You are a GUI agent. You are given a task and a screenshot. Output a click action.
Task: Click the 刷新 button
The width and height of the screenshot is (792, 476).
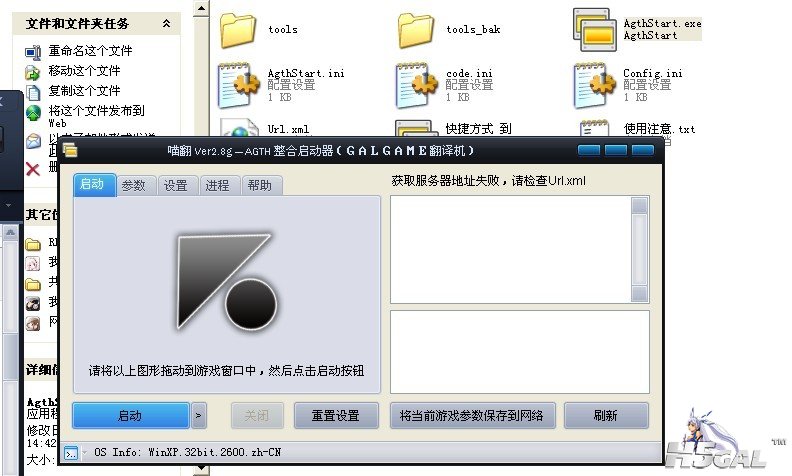tap(605, 415)
